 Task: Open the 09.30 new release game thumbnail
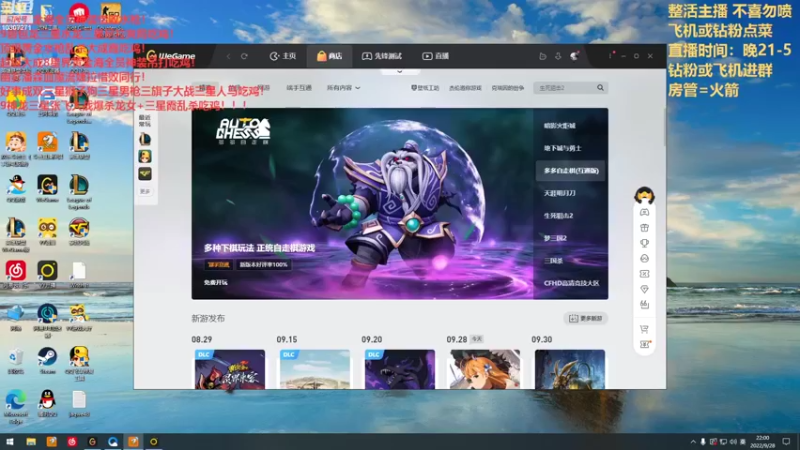[570, 369]
